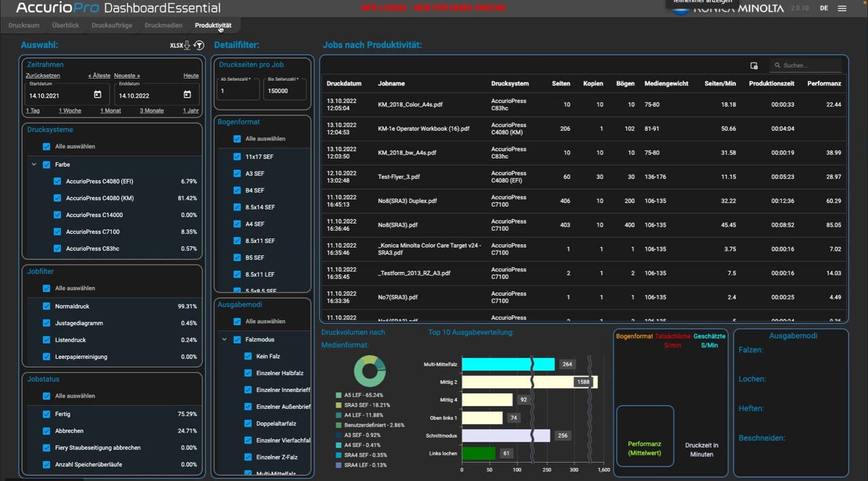Click the Ab Seitenzahl input field
Screen dimensions: 868x481
click(x=238, y=90)
